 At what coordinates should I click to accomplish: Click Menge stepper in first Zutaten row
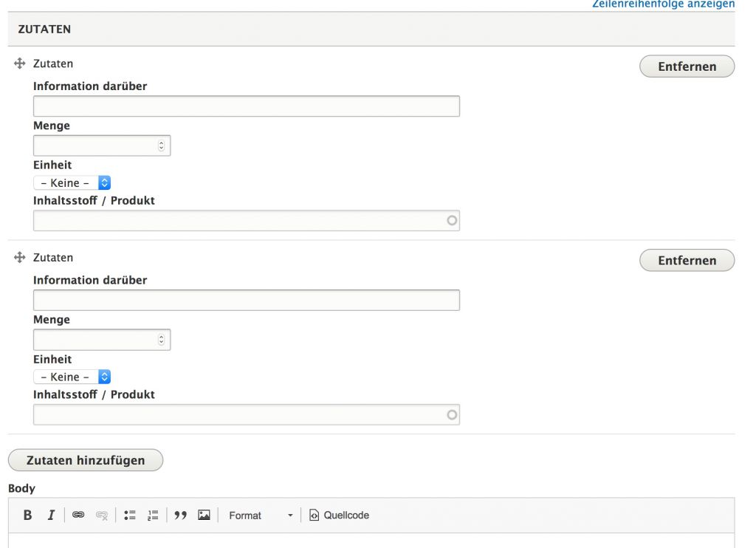point(162,146)
